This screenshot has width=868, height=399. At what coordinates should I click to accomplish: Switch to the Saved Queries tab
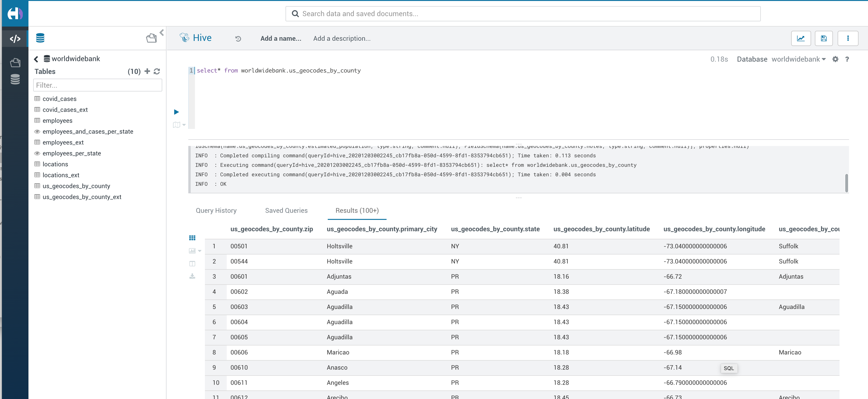[x=286, y=210]
